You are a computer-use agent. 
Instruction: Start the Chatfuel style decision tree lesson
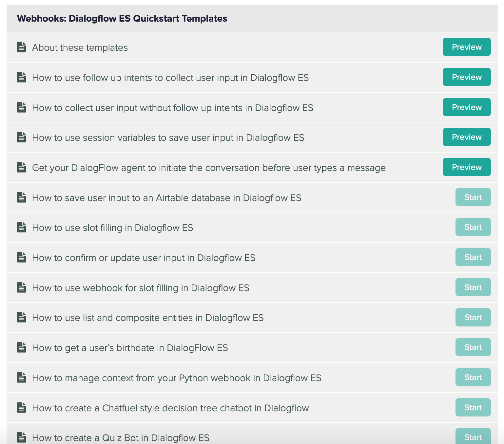click(473, 407)
